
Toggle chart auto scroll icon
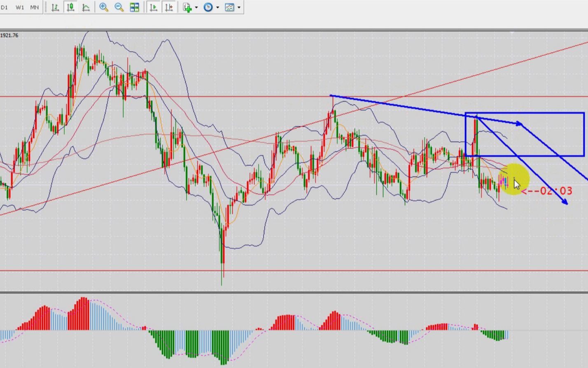[x=154, y=7]
